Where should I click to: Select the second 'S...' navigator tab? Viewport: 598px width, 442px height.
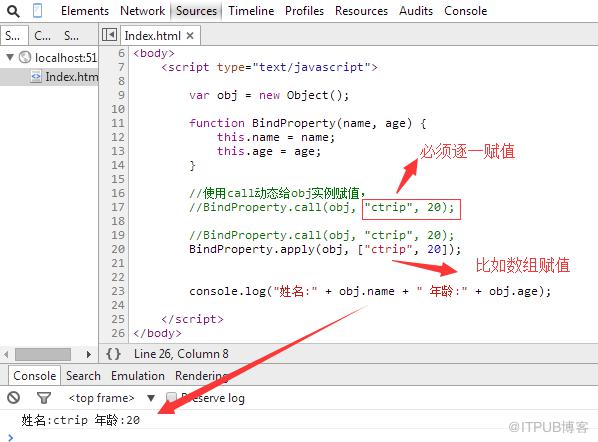click(x=71, y=36)
